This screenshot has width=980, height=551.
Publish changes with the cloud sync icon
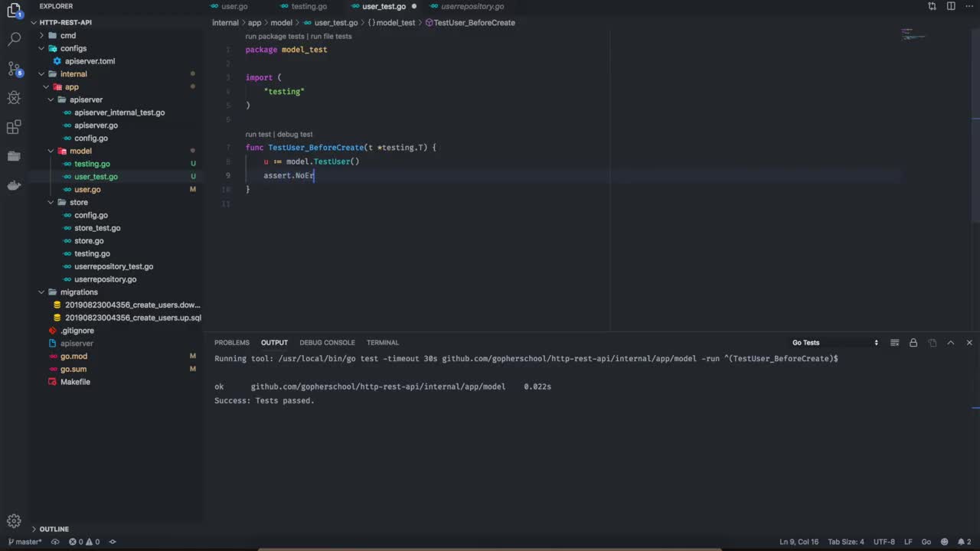coord(55,542)
